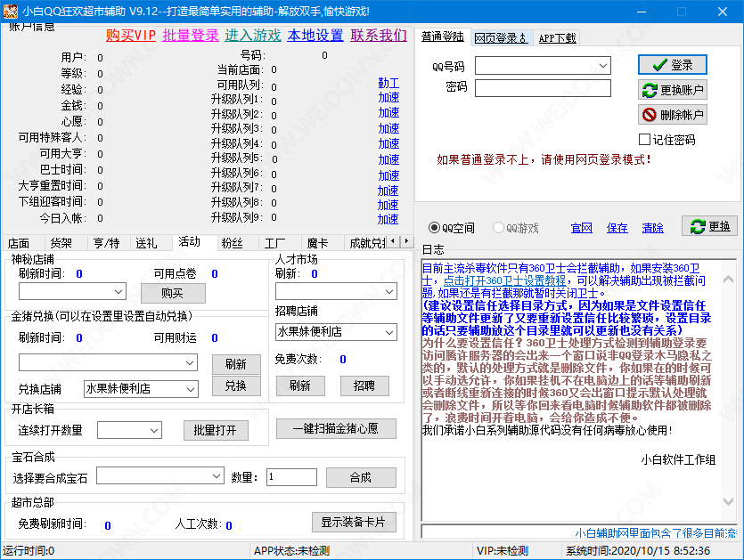Screen dimensions: 744x560
Task: Click the 刷新 button under 免费次数
Action: (300, 386)
